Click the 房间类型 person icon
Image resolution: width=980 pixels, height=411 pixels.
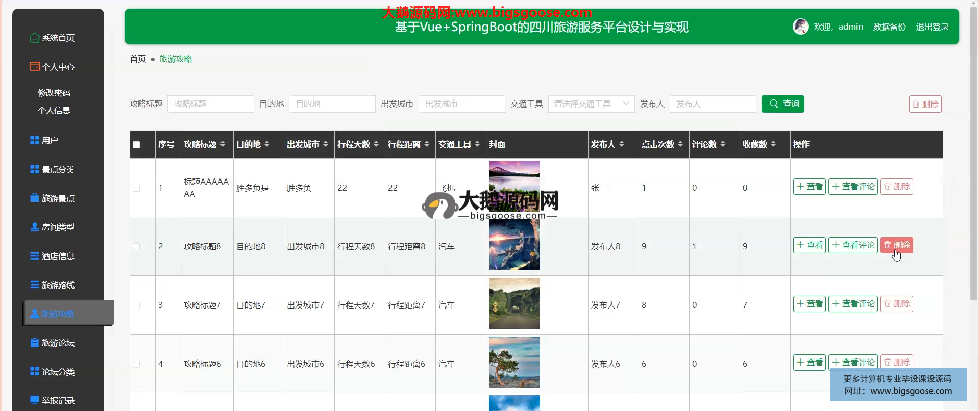[x=34, y=227]
